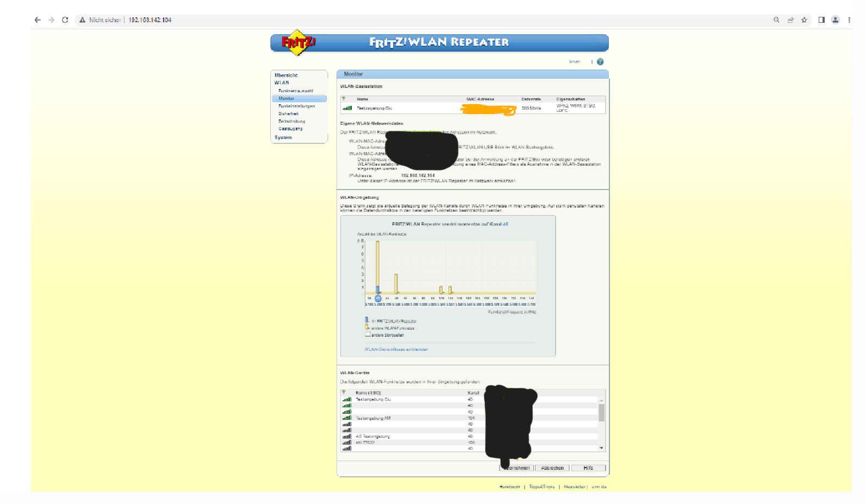Open the Handbuch footer link
Image resolution: width=866 pixels, height=504 pixels.
tap(510, 487)
